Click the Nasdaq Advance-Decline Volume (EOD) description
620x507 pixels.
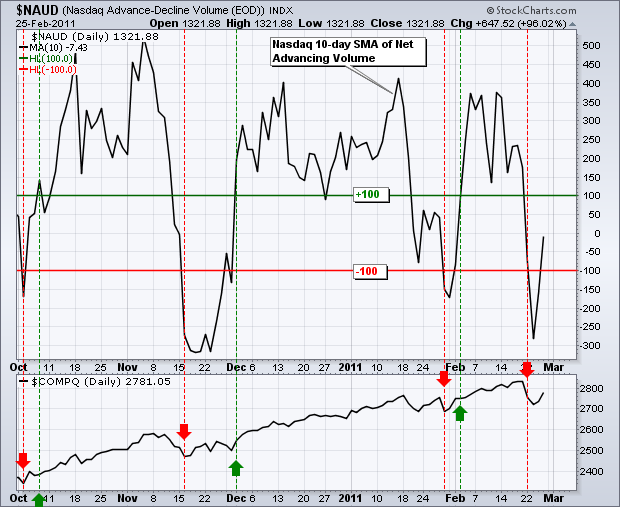163,10
